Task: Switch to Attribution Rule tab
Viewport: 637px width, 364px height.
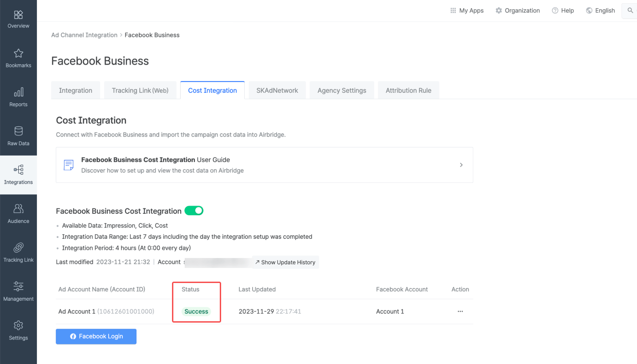Action: coord(409,90)
